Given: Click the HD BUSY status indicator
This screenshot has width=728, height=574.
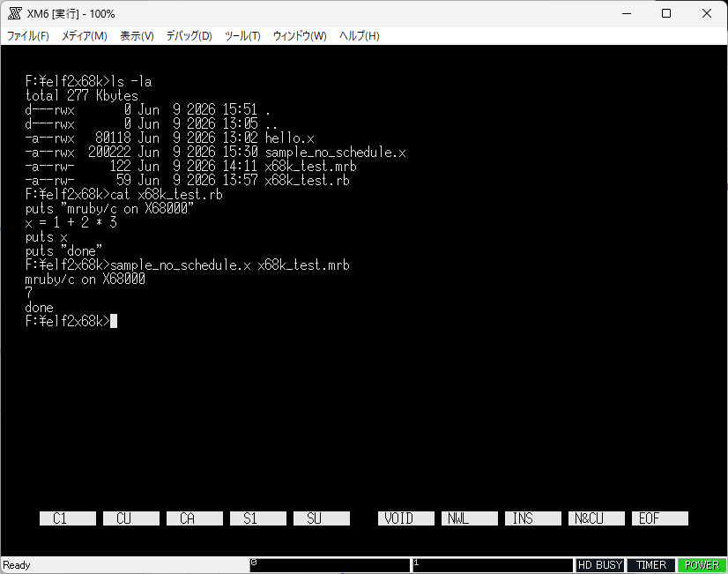Looking at the screenshot, I should (600, 565).
